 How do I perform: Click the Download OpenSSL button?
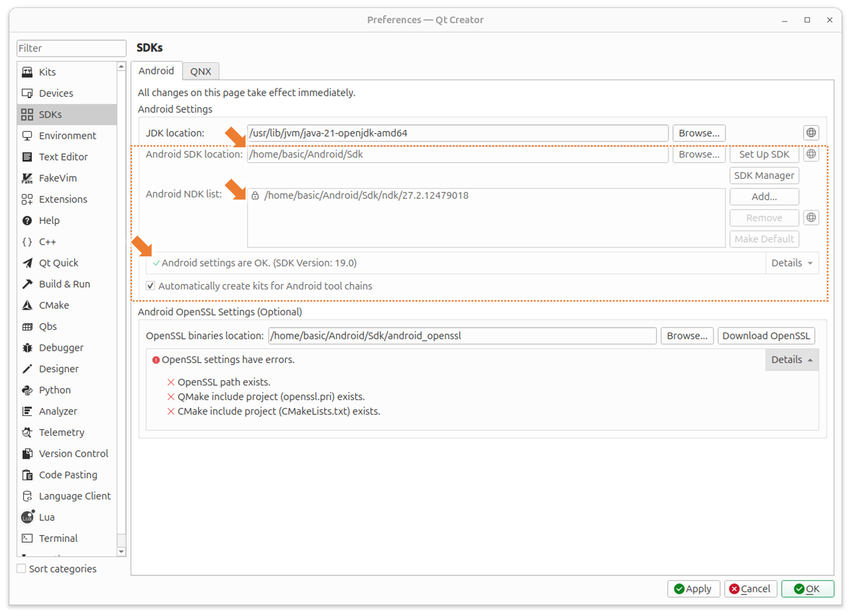766,336
